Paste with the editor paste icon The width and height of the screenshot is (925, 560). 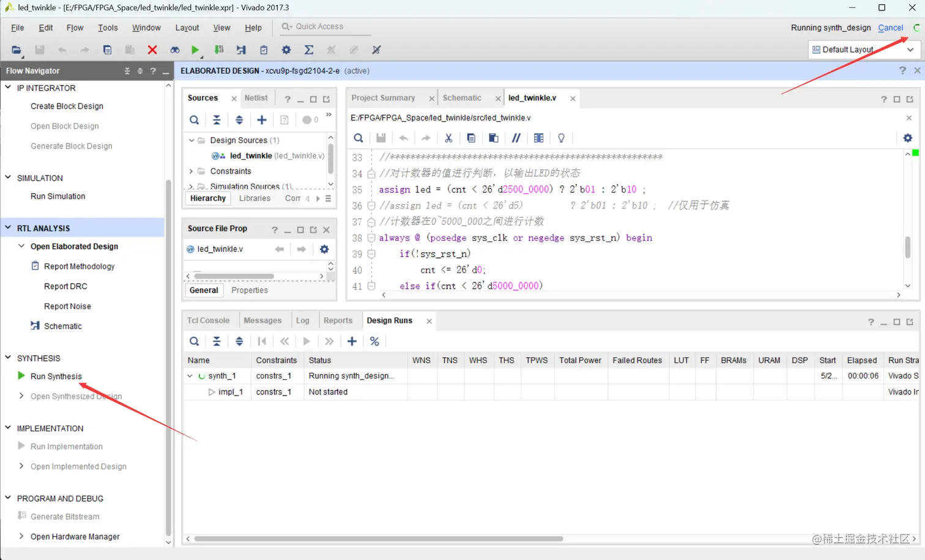pyautogui.click(x=493, y=138)
